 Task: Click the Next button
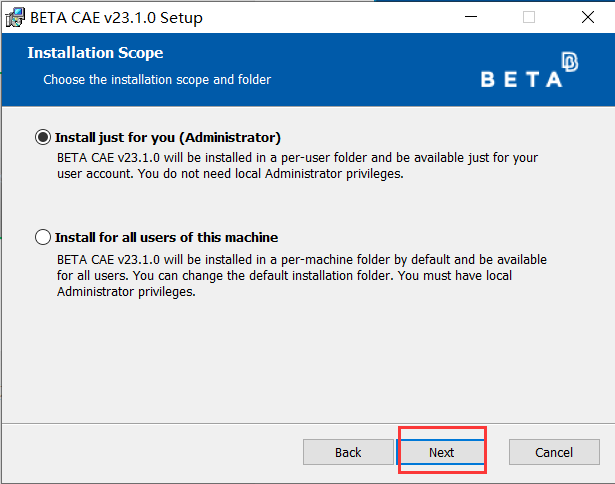click(x=441, y=452)
